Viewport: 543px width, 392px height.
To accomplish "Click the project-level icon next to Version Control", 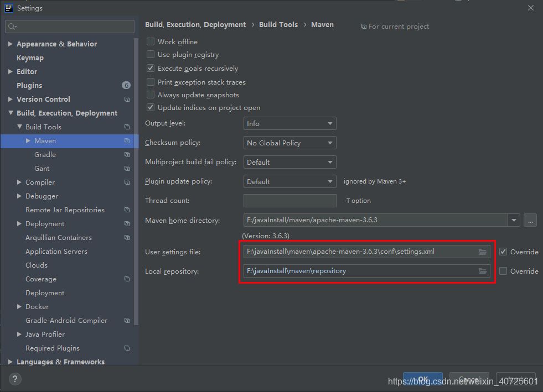I will (x=127, y=100).
